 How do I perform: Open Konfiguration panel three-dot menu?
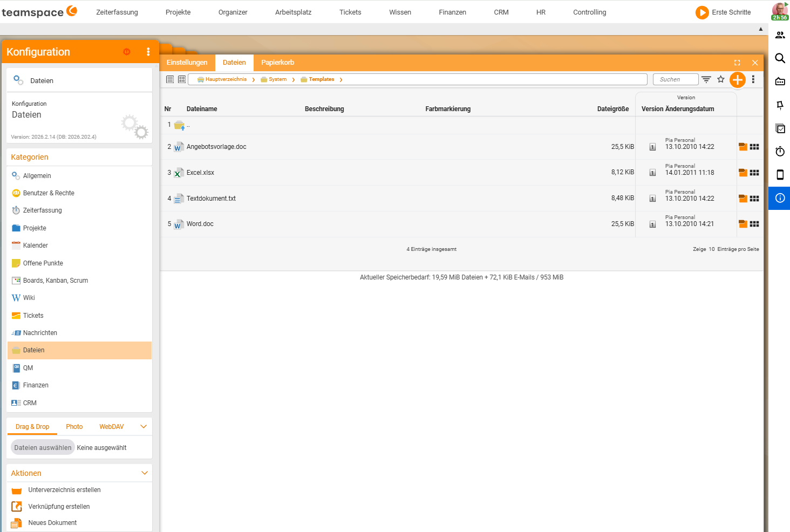[x=148, y=52]
